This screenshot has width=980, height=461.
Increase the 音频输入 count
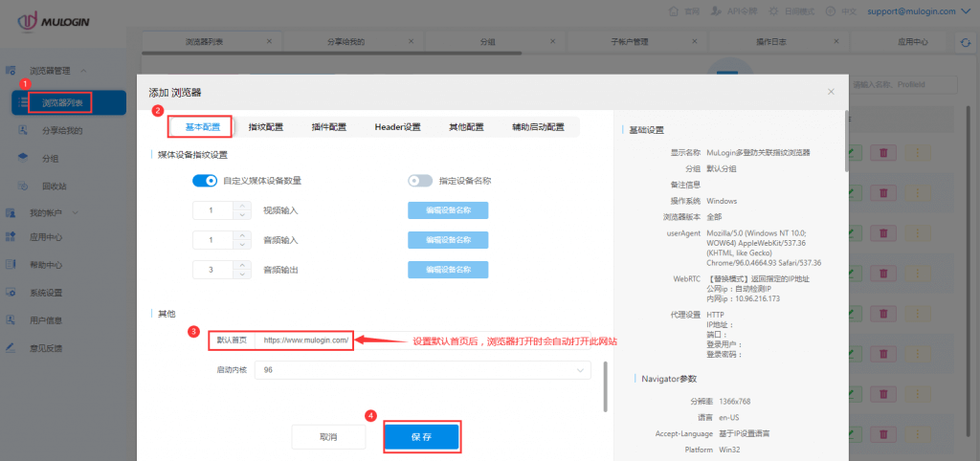(x=242, y=235)
